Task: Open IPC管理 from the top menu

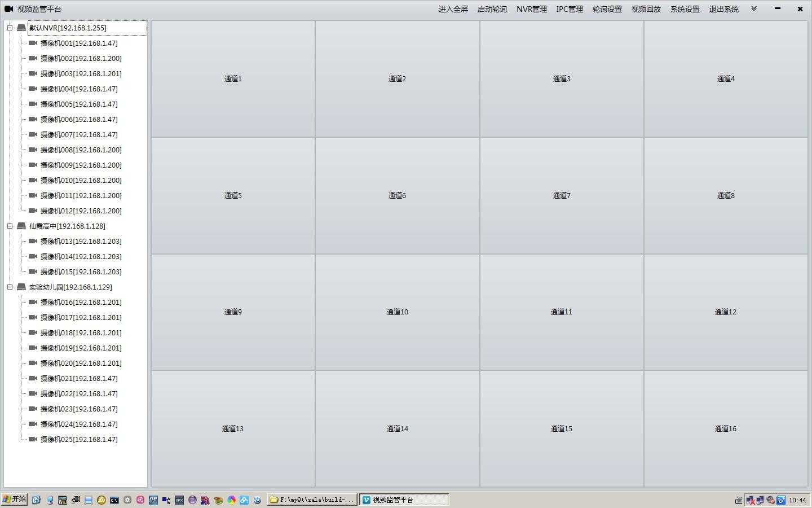Action: coord(570,9)
